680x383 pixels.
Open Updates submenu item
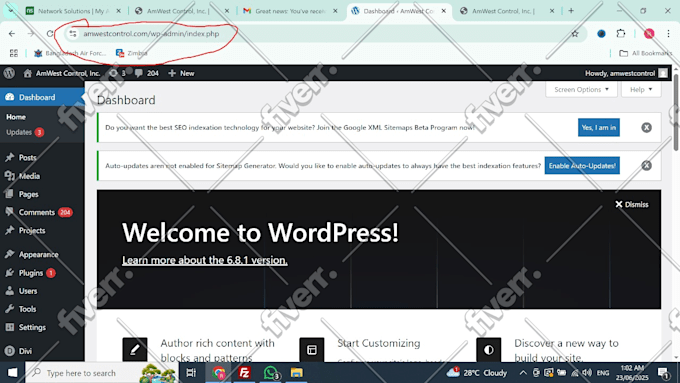click(x=25, y=132)
